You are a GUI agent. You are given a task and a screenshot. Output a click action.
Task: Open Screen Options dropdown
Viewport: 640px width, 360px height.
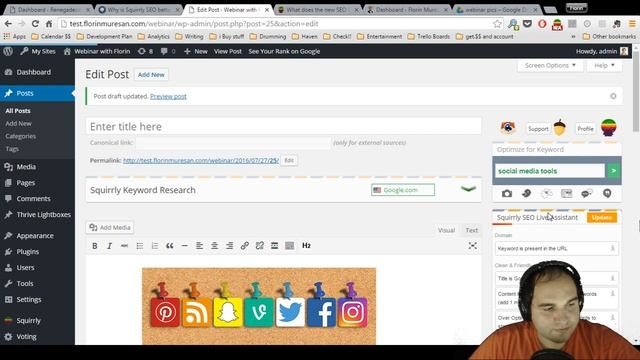point(550,65)
